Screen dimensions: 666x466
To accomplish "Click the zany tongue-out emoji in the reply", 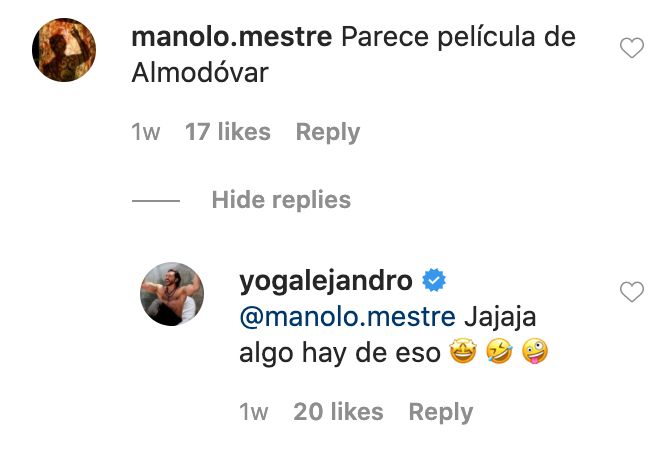I will coord(535,351).
